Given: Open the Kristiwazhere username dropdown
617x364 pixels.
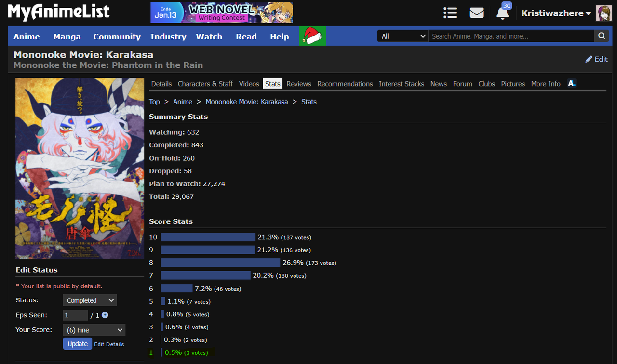Looking at the screenshot, I should (x=556, y=13).
